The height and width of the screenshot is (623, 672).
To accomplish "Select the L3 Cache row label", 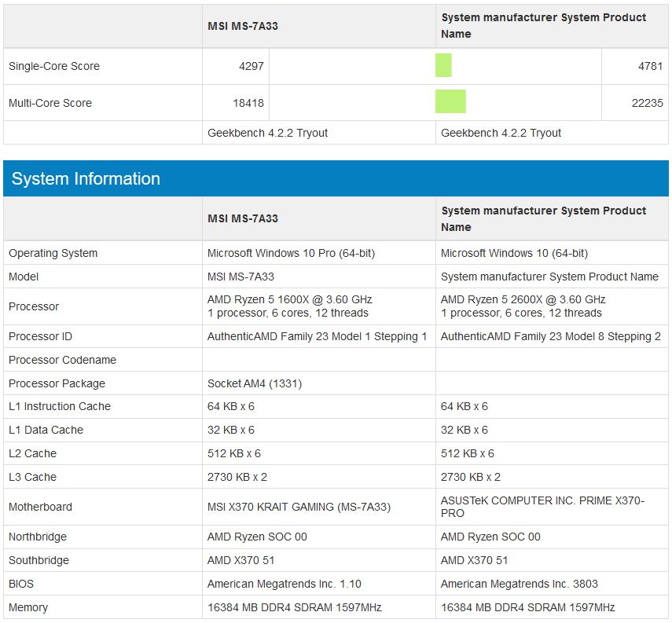I will (32, 477).
